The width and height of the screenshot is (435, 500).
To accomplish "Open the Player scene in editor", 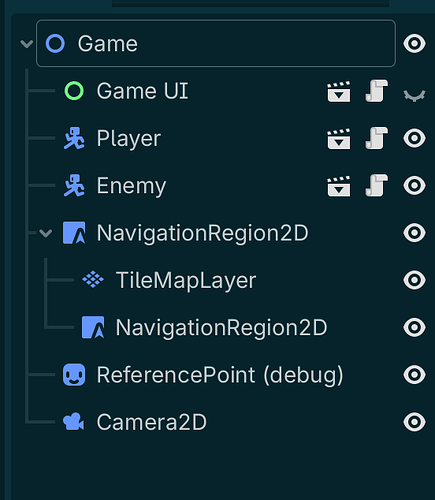I will [x=339, y=139].
